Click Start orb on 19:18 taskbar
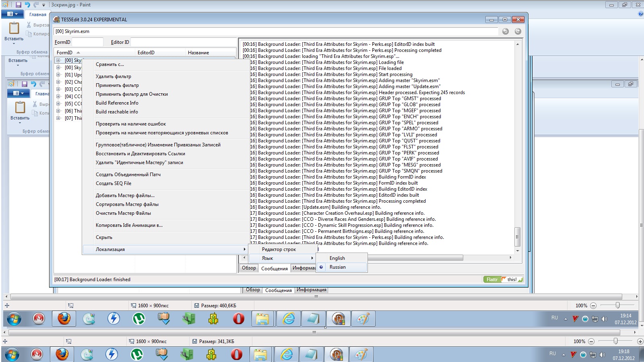 [x=12, y=354]
